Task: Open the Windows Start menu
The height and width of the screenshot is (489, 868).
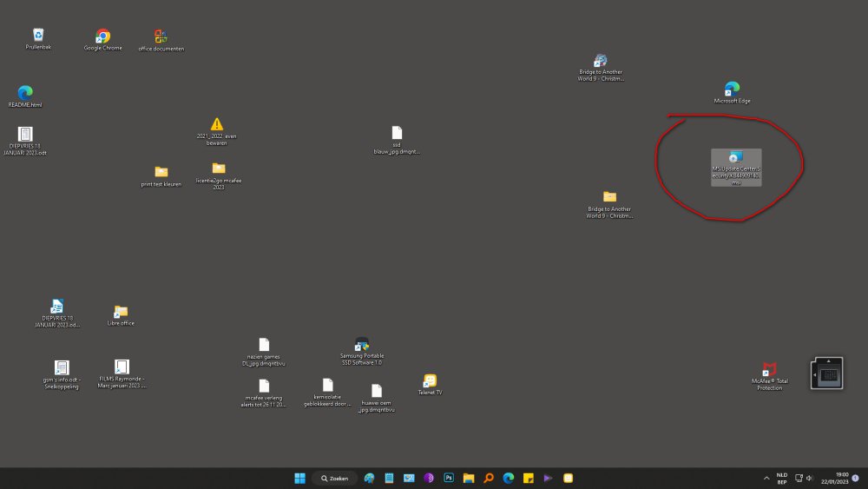Action: pos(299,478)
